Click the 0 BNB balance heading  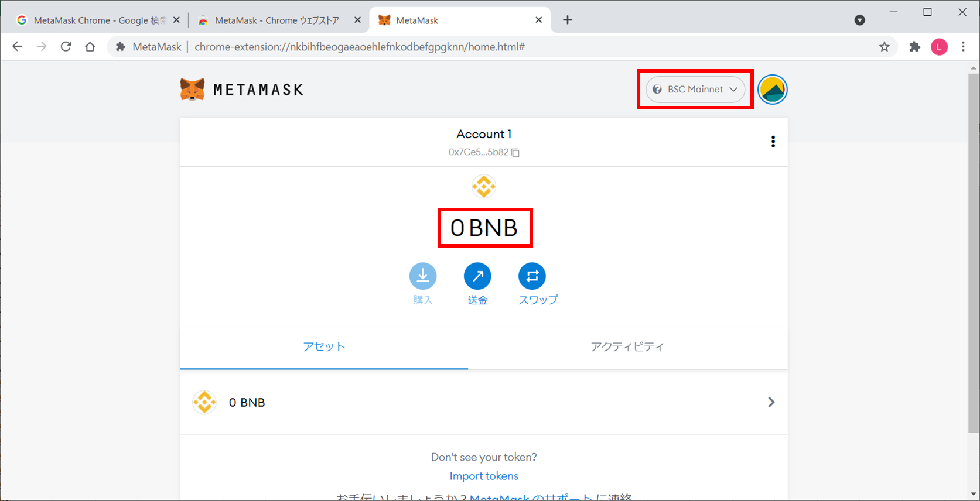pos(484,228)
